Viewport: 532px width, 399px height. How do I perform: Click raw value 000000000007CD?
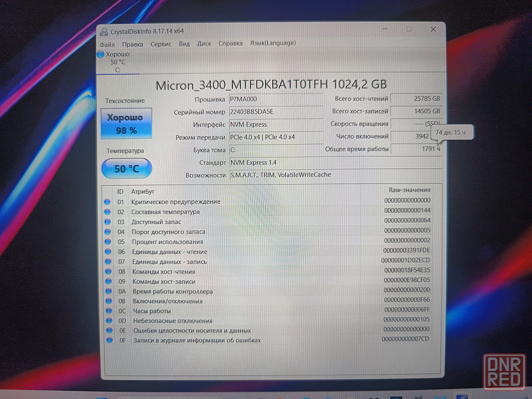click(x=405, y=339)
